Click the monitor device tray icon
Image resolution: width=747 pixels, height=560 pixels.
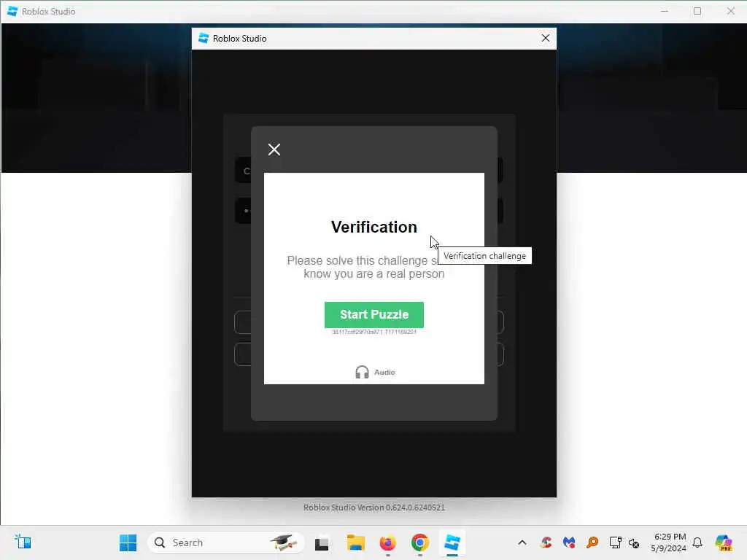(615, 542)
